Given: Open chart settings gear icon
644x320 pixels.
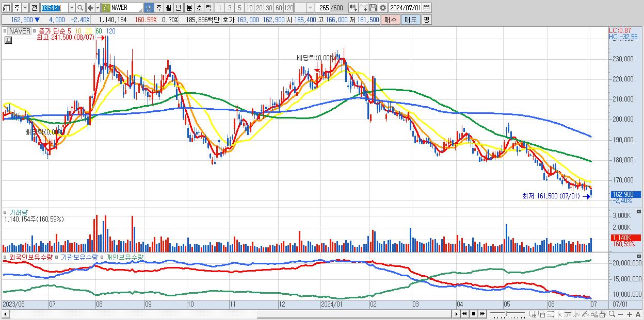Looking at the screenshot, I should 382,8.
